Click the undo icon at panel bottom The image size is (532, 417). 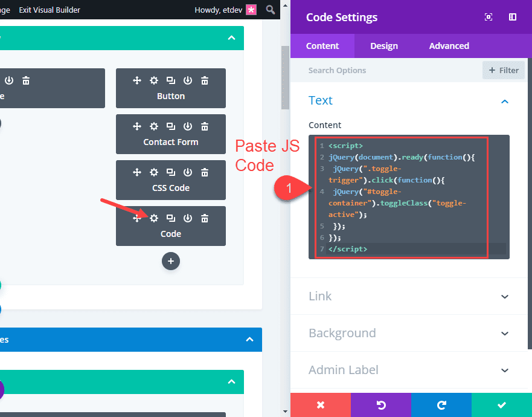381,405
